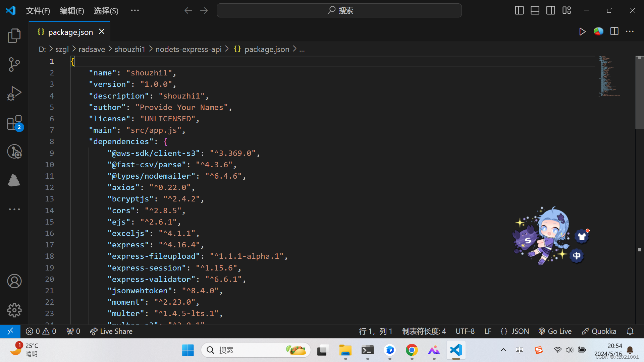This screenshot has height=362, width=644.
Task: Click the Run Code play icon
Action: (x=582, y=32)
